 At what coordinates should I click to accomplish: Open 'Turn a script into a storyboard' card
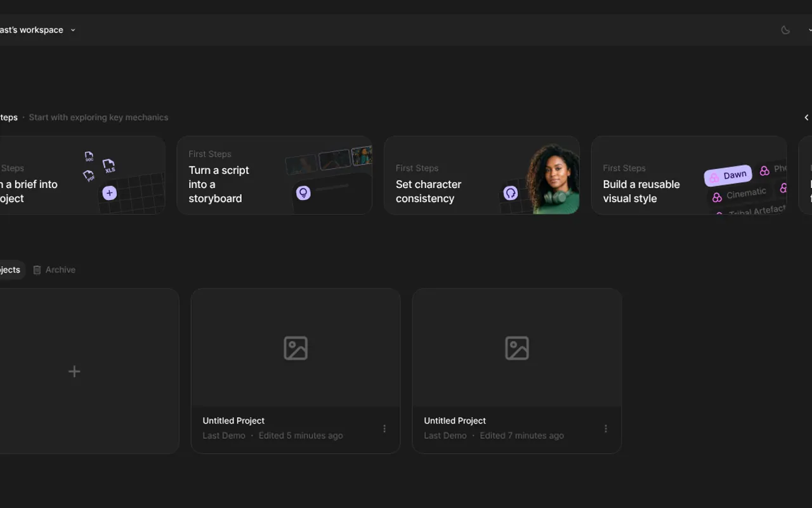(274, 175)
